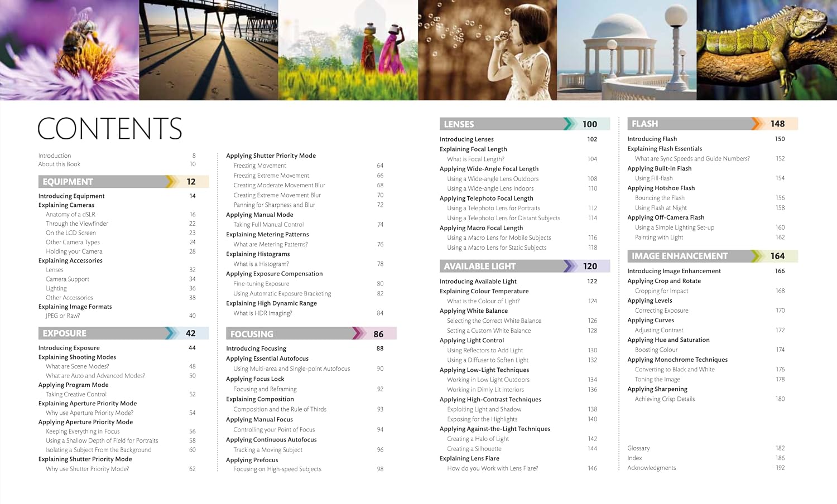Select the EXPOSURE section heading
This screenshot has height=504, width=837.
click(124, 333)
